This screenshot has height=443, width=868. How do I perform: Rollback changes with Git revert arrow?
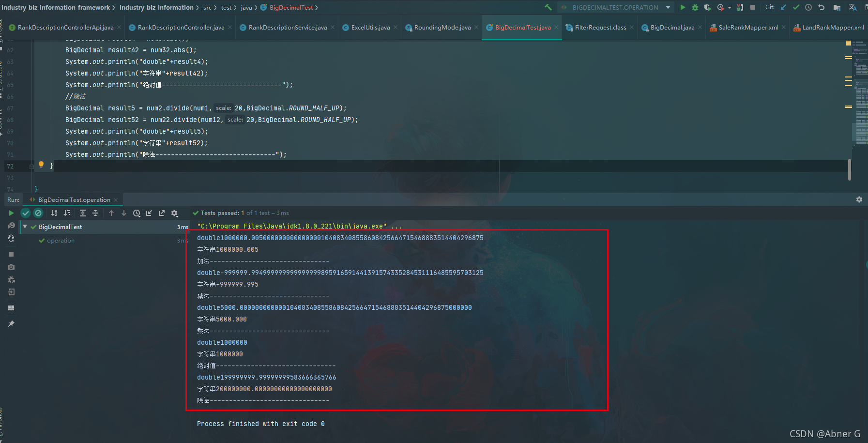822,7
